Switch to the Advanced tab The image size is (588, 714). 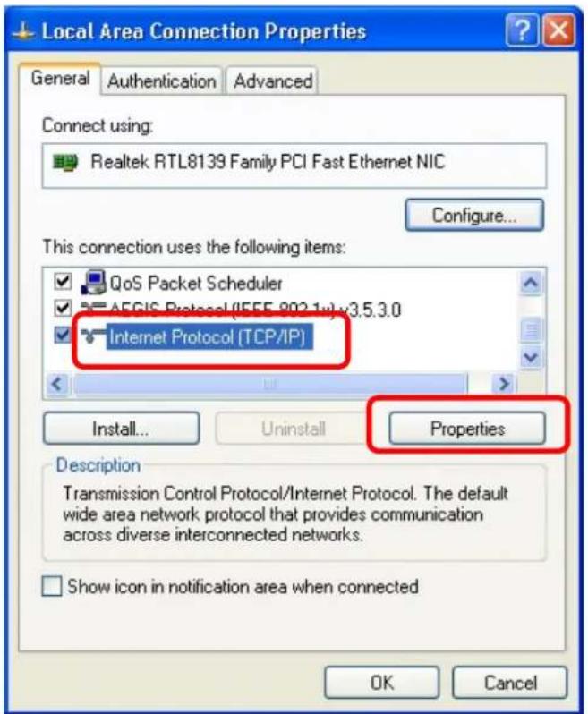[x=272, y=81]
